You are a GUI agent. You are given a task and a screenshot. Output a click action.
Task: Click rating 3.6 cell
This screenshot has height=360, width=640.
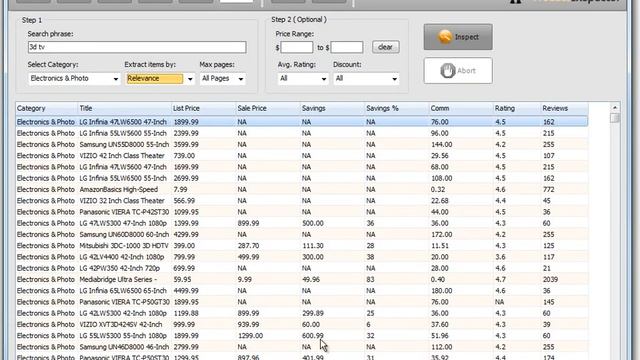click(x=500, y=257)
